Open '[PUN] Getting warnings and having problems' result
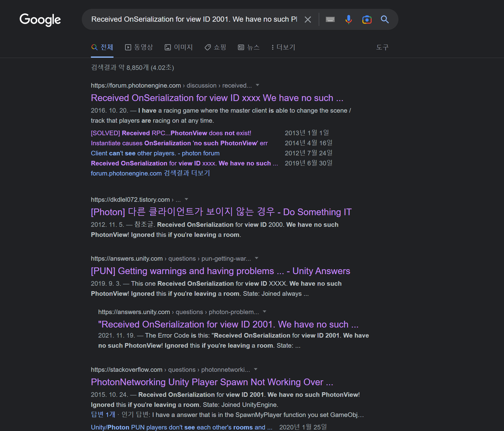 click(221, 271)
